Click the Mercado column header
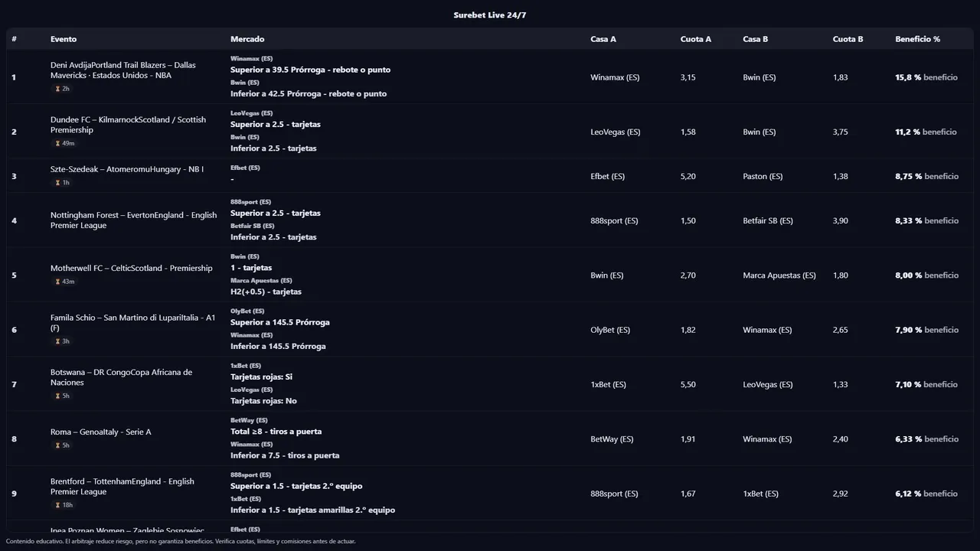The image size is (980, 551). click(x=247, y=39)
